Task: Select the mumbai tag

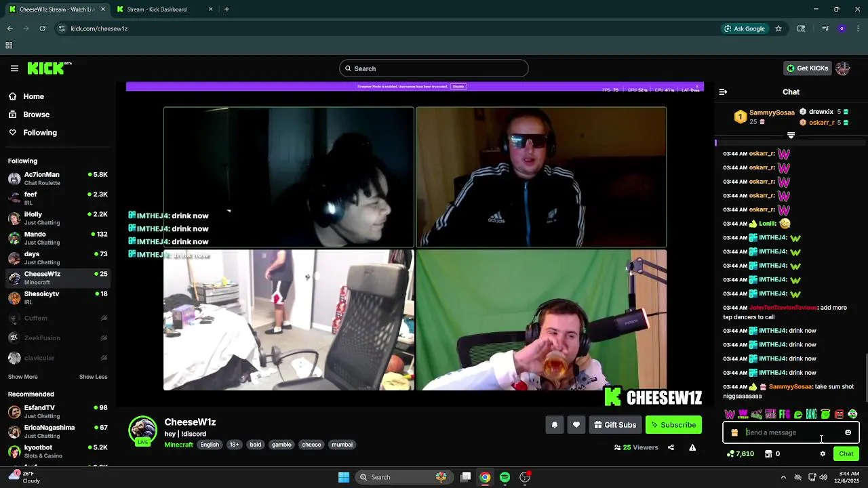Action: tap(342, 445)
